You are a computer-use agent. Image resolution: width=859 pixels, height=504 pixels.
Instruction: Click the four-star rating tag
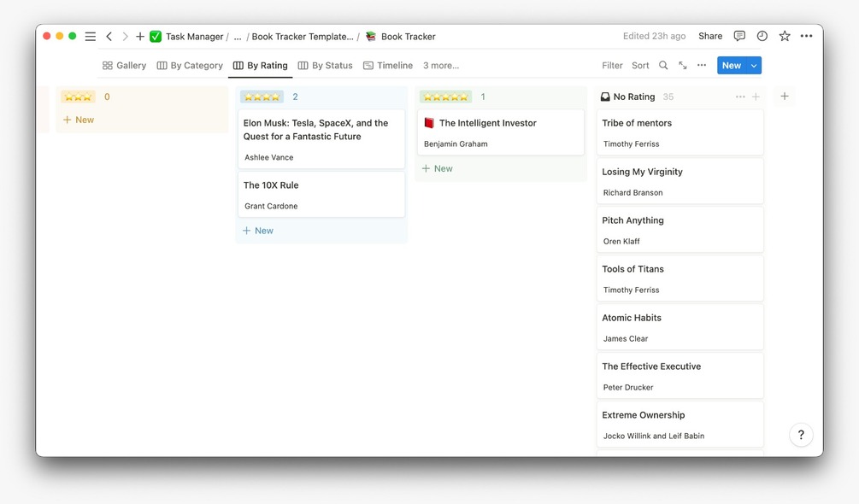tap(262, 97)
